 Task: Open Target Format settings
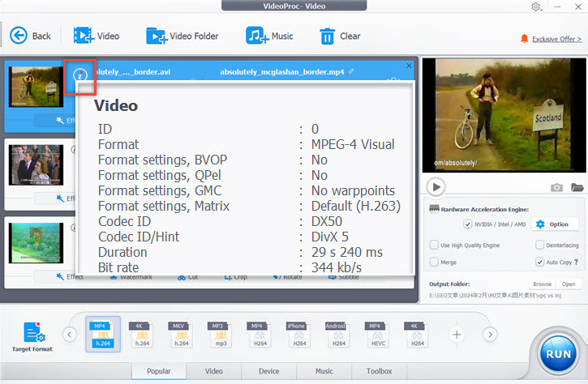click(32, 337)
